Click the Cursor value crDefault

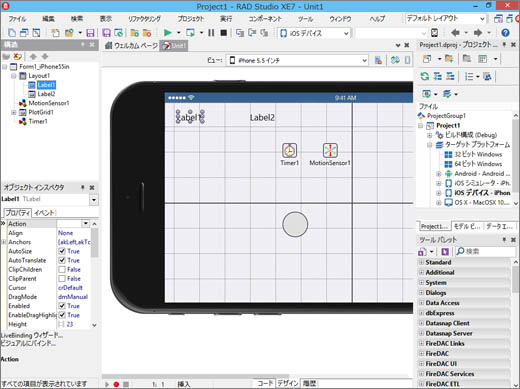pyautogui.click(x=70, y=287)
